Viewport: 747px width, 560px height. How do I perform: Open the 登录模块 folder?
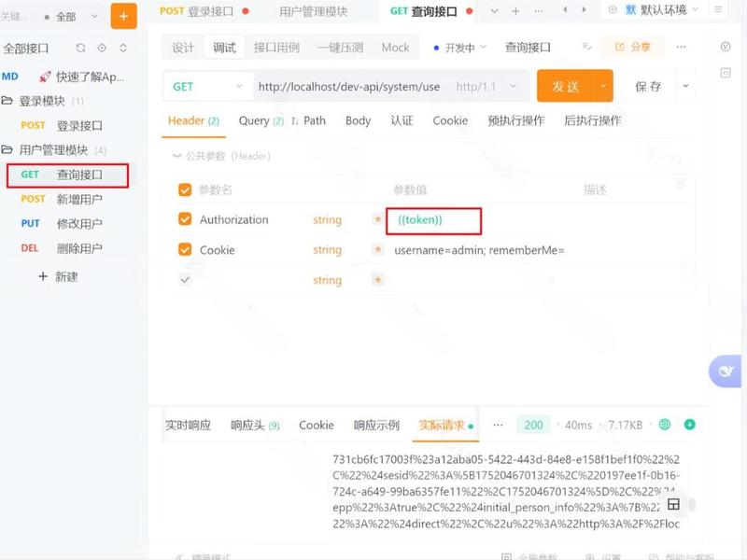[42, 101]
